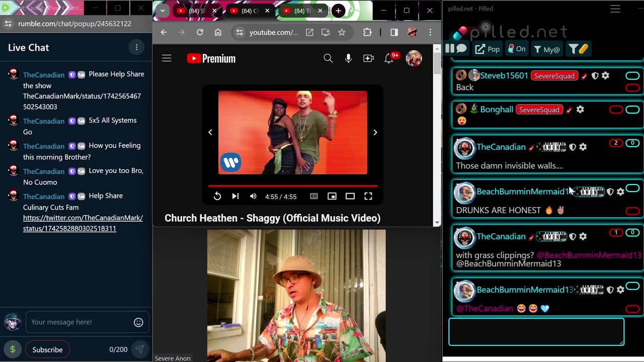Go to the Chrome home page
This screenshot has height=362, width=644.
click(218, 32)
